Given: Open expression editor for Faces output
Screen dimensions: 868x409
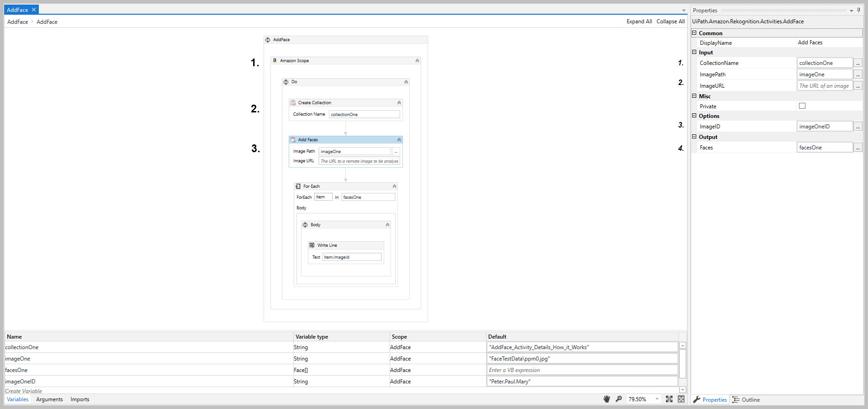Looking at the screenshot, I should 858,148.
